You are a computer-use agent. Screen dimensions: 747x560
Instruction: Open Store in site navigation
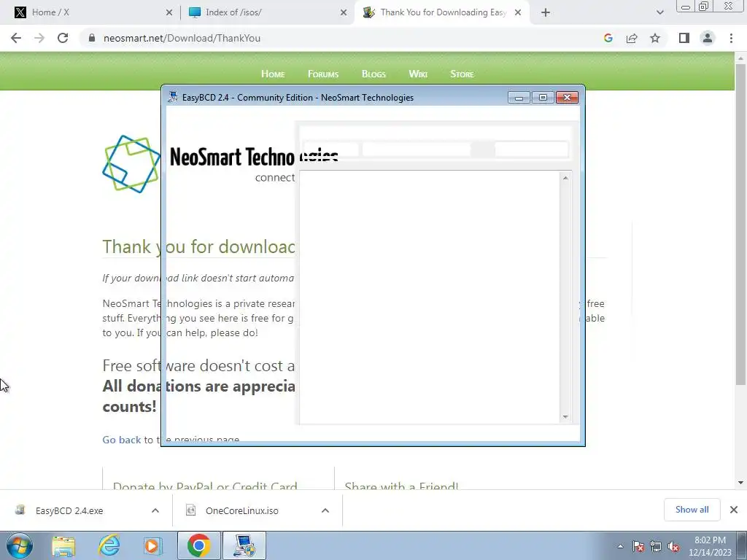pyautogui.click(x=462, y=74)
